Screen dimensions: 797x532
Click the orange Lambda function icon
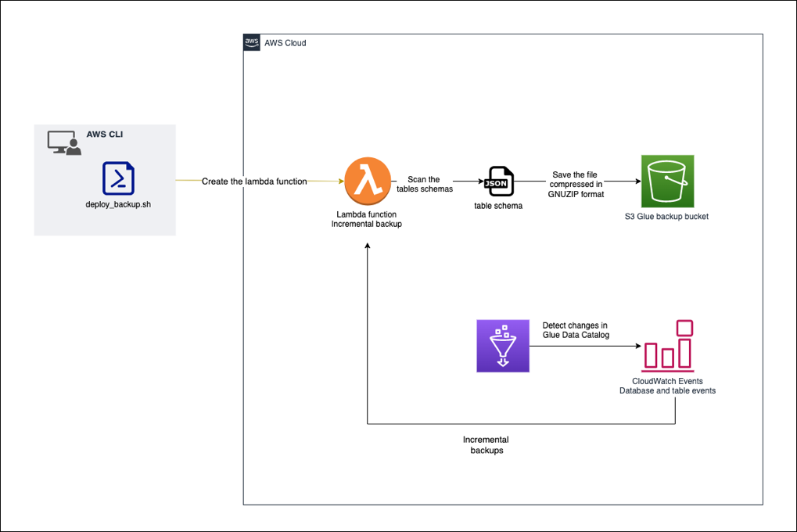(x=368, y=181)
